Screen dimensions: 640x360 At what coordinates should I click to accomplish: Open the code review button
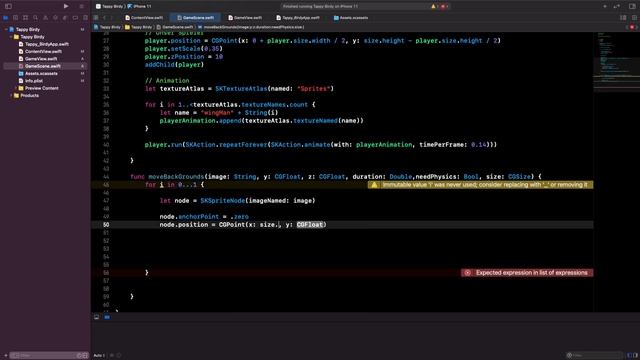click(x=617, y=7)
